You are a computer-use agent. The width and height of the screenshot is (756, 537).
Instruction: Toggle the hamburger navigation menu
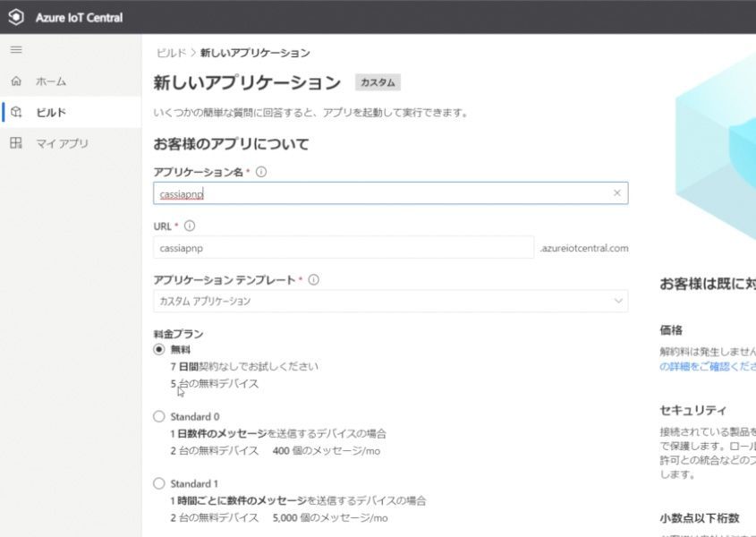pyautogui.click(x=16, y=50)
